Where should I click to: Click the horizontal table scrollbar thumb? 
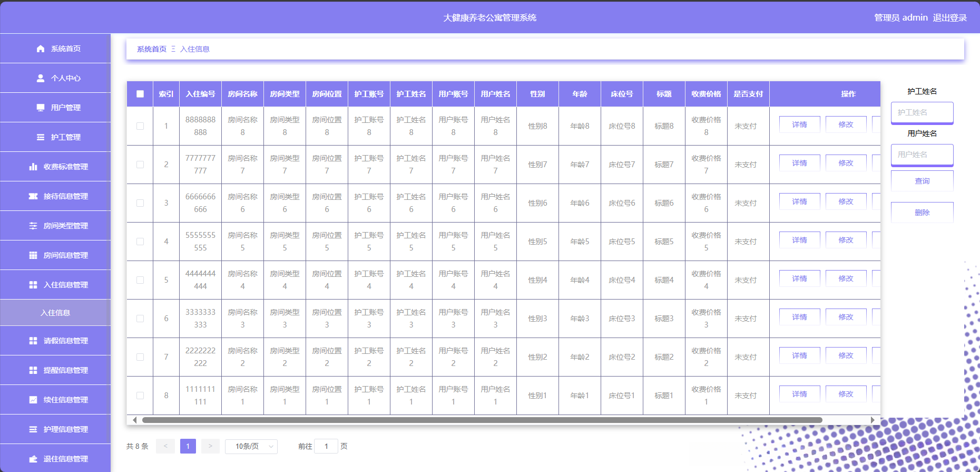pos(482,420)
